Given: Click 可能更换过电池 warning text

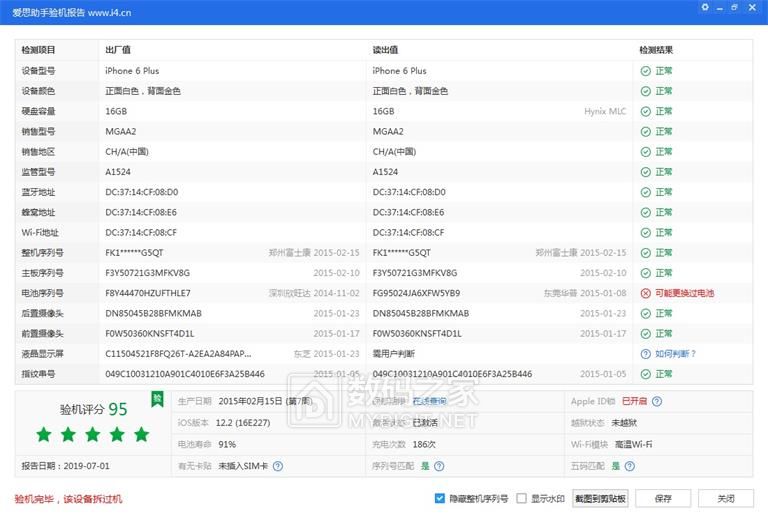Looking at the screenshot, I should click(x=685, y=293).
